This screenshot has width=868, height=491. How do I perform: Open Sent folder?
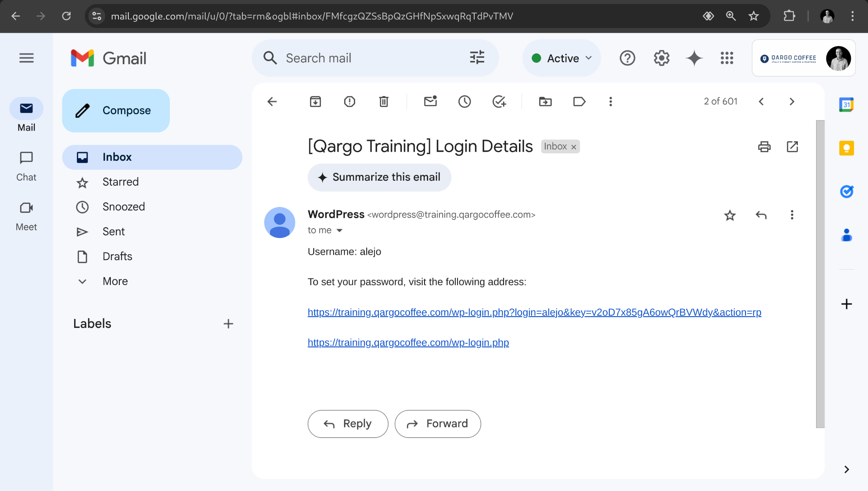tap(152, 232)
